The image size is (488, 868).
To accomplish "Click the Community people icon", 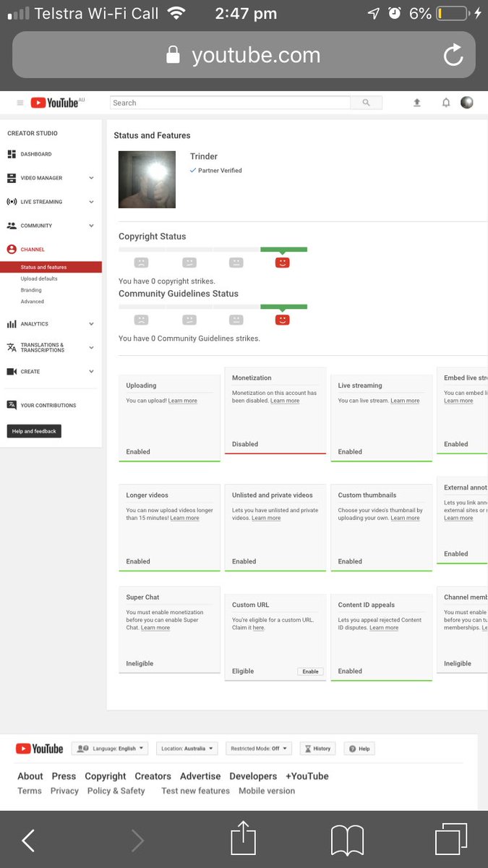I will coord(12,226).
